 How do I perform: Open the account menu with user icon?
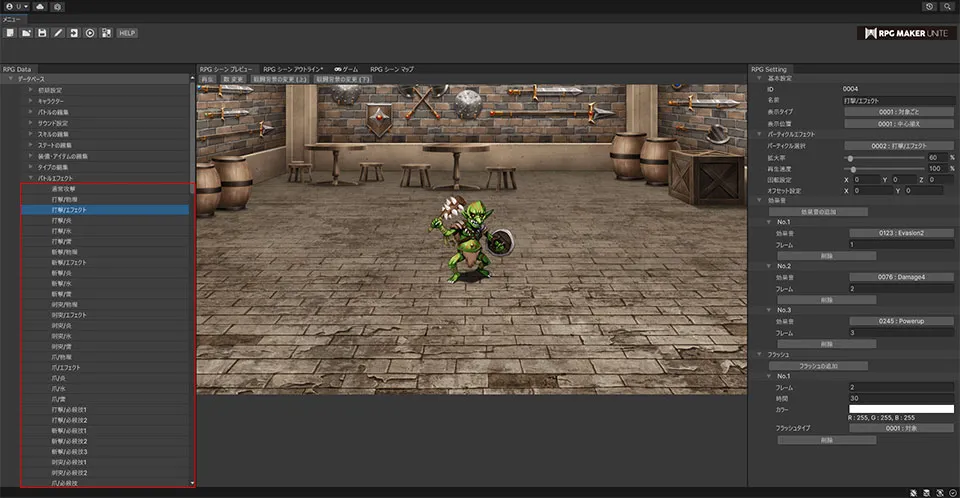click(x=15, y=6)
